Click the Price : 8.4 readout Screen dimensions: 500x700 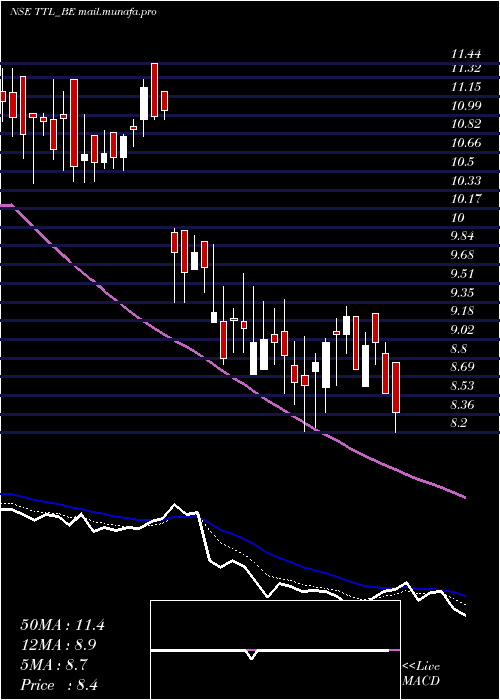[x=59, y=685]
